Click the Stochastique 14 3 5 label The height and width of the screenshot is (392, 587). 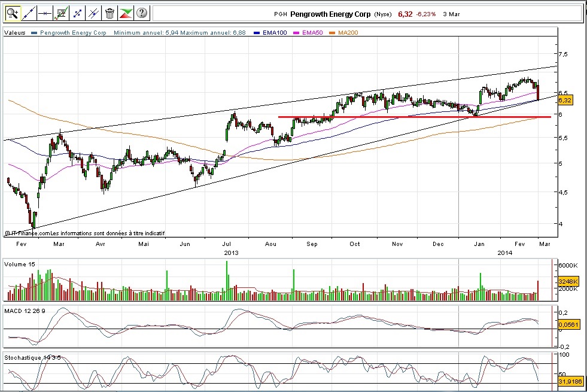click(x=32, y=358)
